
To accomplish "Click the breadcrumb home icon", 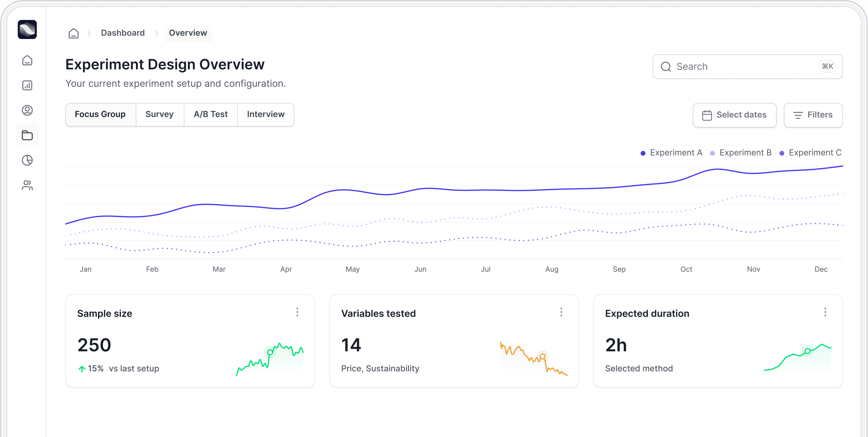I will pyautogui.click(x=73, y=33).
